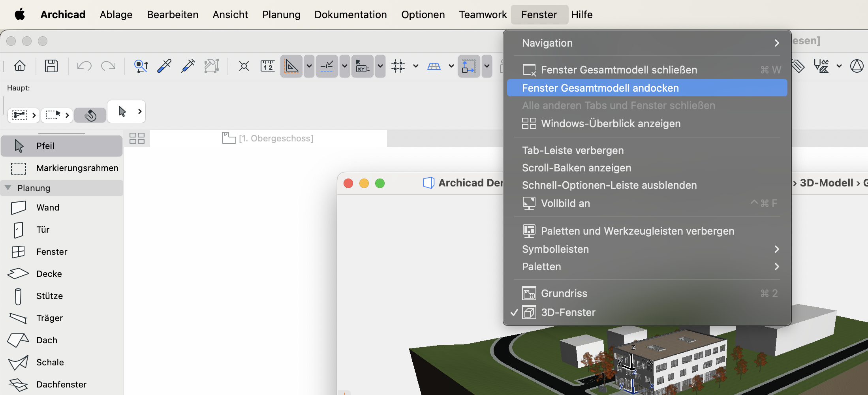Select the Decke slab tool
Image resolution: width=868 pixels, height=395 pixels.
click(62, 274)
